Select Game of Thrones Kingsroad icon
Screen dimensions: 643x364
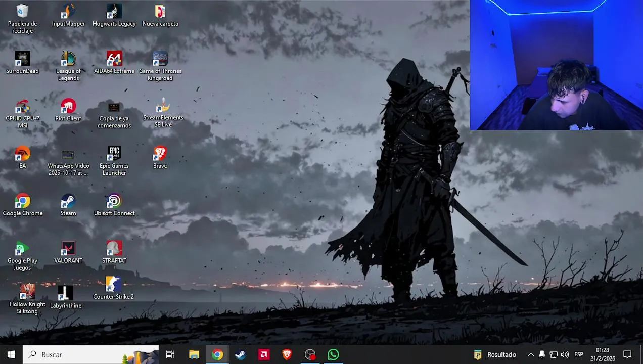click(160, 66)
